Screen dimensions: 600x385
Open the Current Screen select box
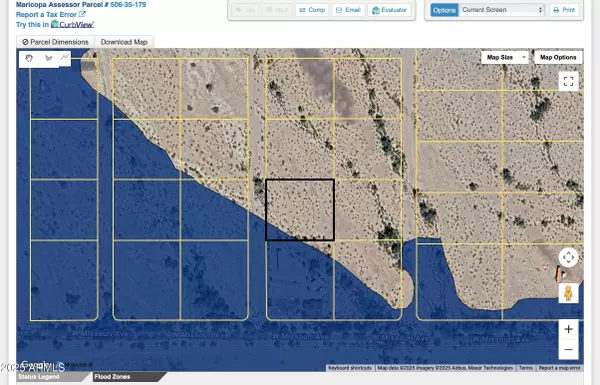pos(502,10)
